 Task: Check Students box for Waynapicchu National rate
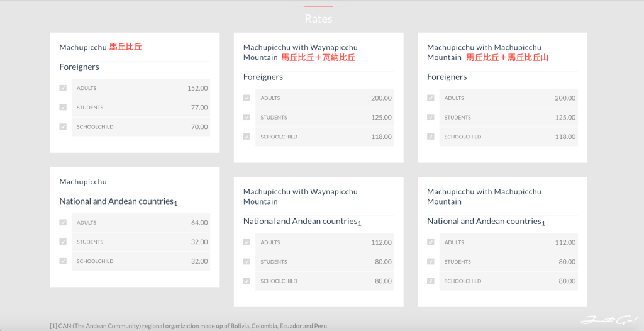(247, 262)
